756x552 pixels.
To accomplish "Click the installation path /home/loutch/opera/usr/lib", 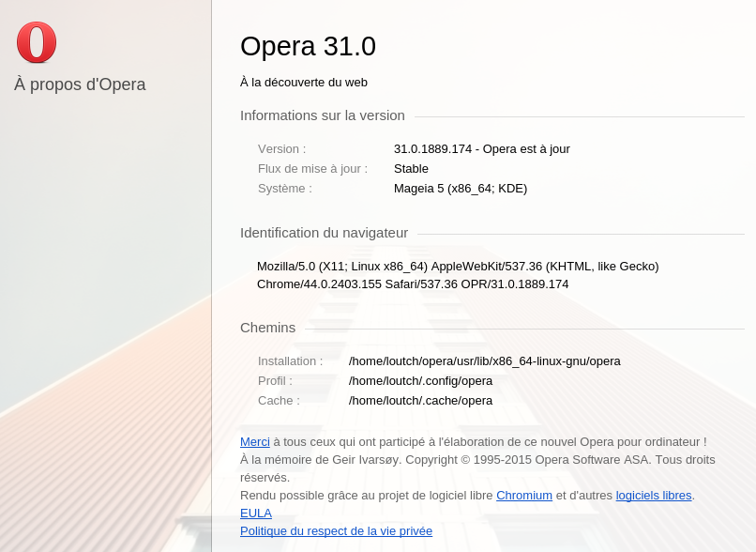I will coord(485,361).
